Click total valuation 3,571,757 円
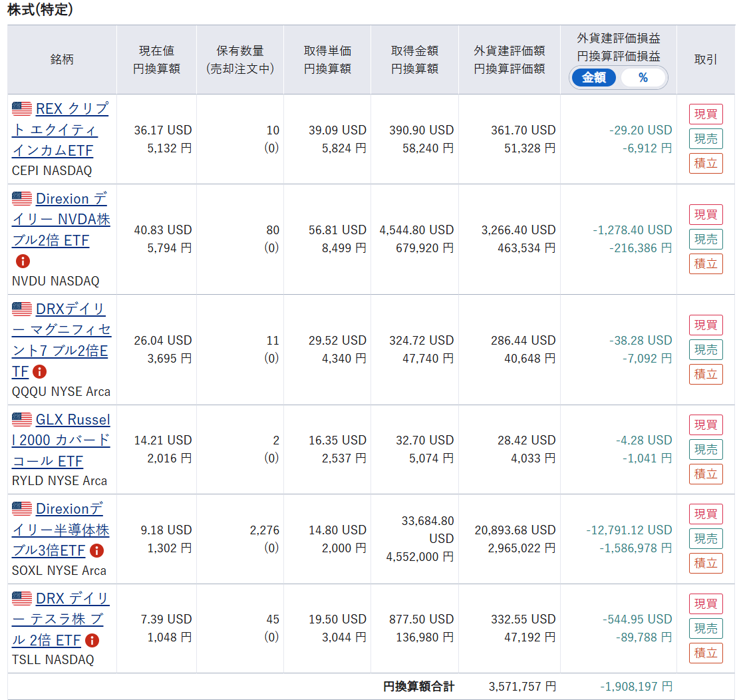This screenshot has height=700, width=737. [x=522, y=687]
